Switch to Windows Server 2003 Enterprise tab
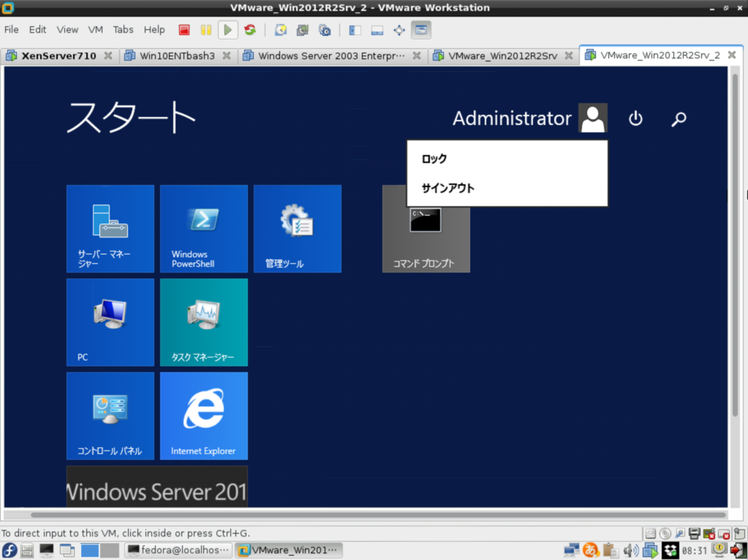This screenshot has height=560, width=748. coord(332,55)
